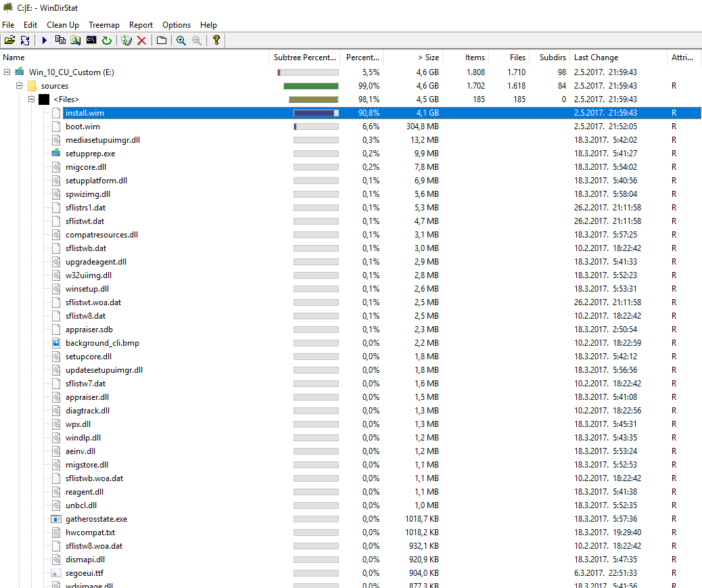Click the Refresh All toolbar icon
702x588 pixels.
[x=25, y=41]
